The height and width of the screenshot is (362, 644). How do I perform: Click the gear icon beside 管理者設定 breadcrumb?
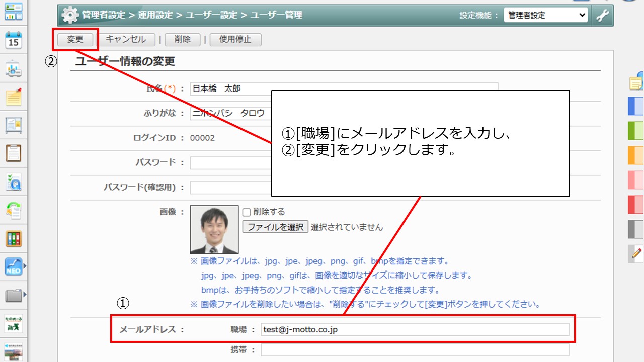click(x=70, y=15)
